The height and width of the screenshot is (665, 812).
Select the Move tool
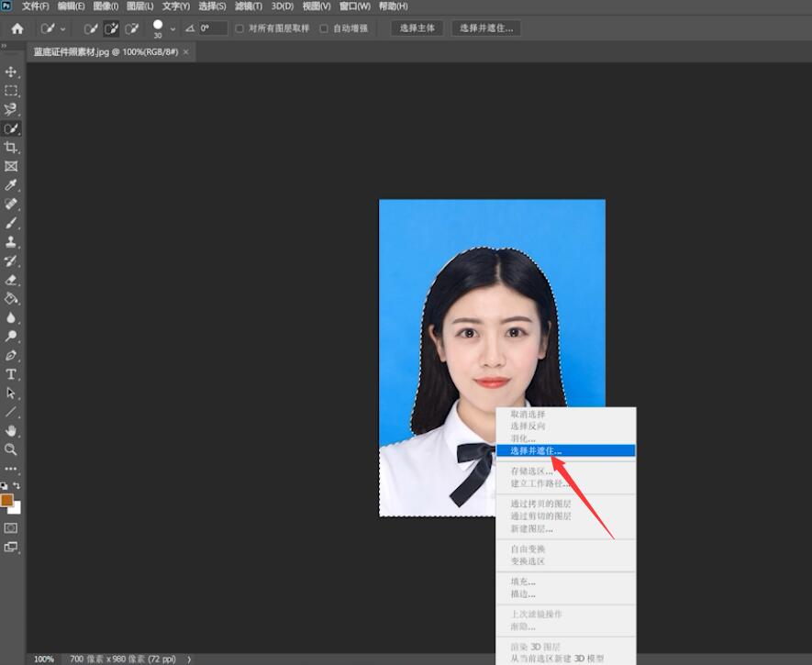click(x=11, y=72)
